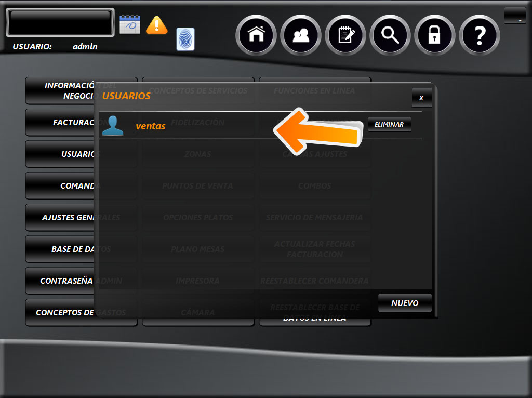Screen dimensions: 532x398
Task: Open CONCEPTOS DE GASTOS option
Action: (x=60, y=313)
